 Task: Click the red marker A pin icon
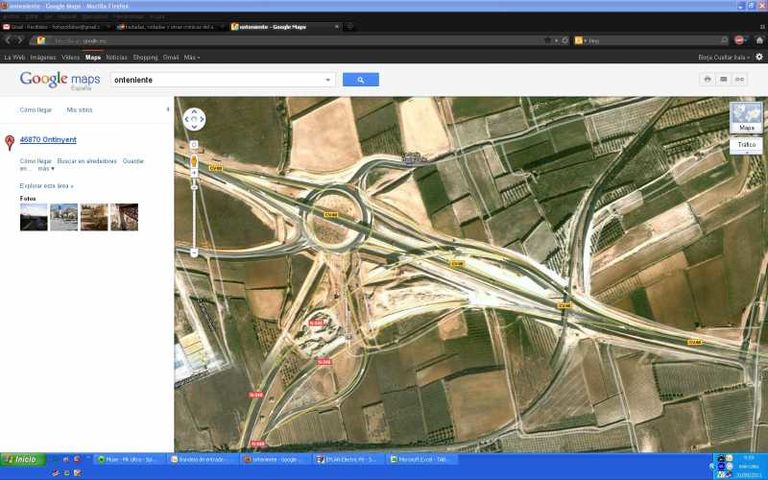[10, 142]
